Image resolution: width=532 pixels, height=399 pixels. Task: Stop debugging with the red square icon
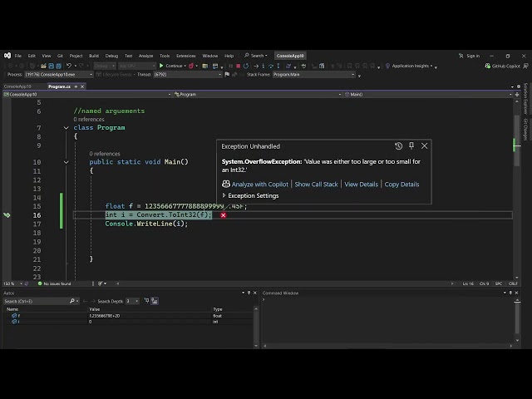(239, 66)
